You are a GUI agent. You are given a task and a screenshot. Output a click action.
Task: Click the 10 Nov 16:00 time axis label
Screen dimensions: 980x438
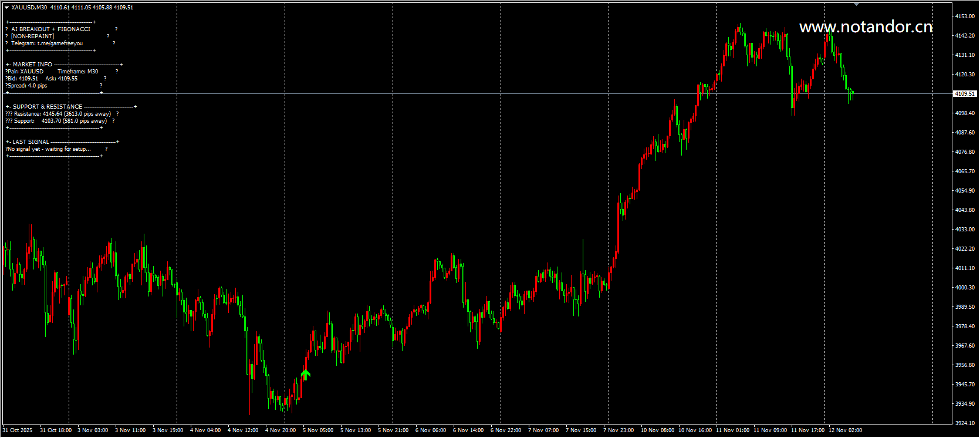pos(695,430)
